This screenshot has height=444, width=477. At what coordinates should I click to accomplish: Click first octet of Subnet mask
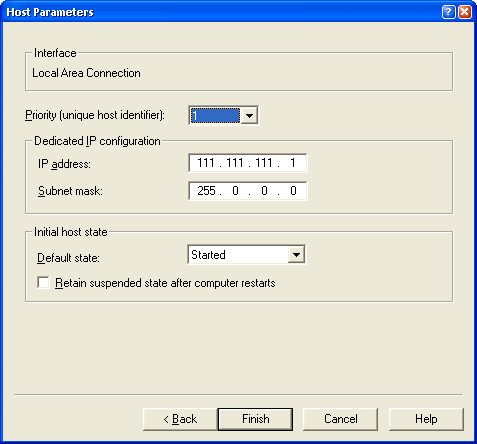pos(206,191)
